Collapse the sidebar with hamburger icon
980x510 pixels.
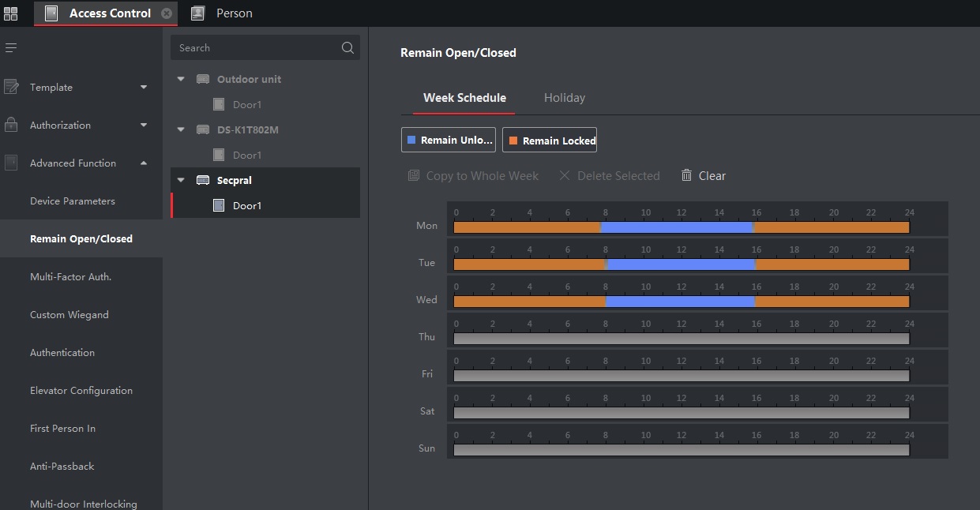11,48
